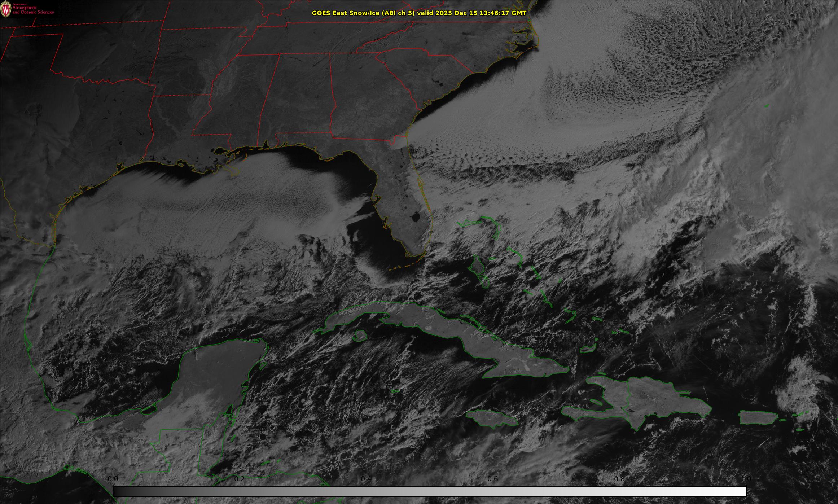Screen dimensions: 838x504
Task: Click the University of Wisconsin crest logo
Action: [6, 10]
